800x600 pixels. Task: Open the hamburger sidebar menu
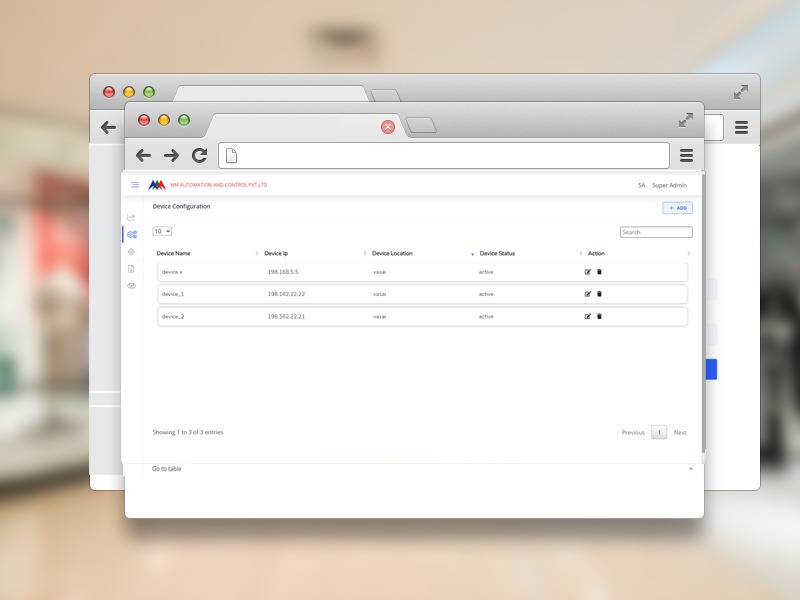coord(135,185)
